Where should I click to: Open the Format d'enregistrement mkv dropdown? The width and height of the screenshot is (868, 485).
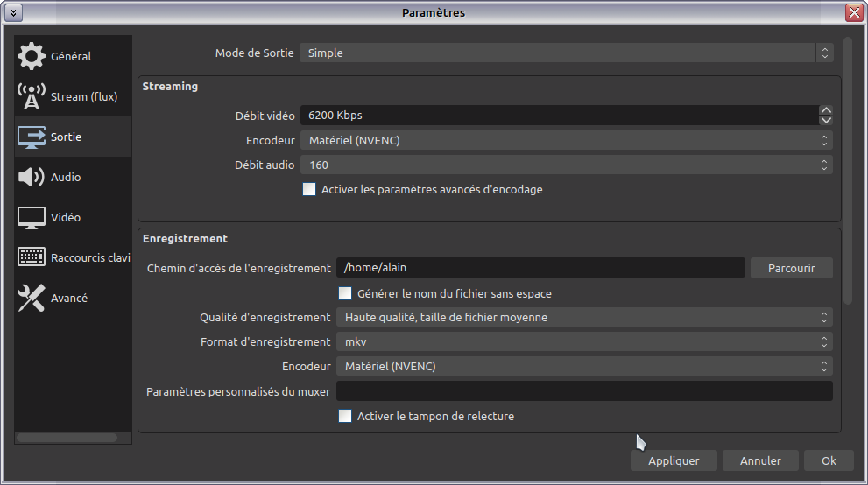(x=583, y=341)
